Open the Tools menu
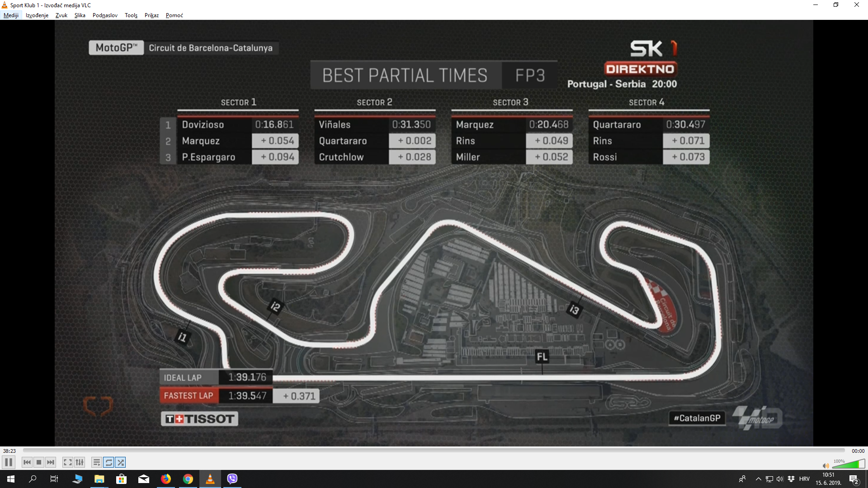Image resolution: width=868 pixels, height=488 pixels. click(x=131, y=15)
